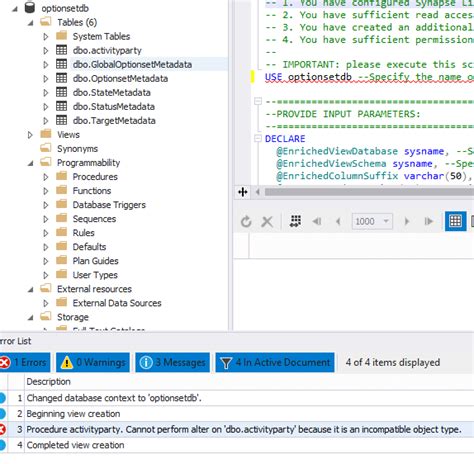Select the Storage tree item label
474x464 pixels.
pos(73,317)
